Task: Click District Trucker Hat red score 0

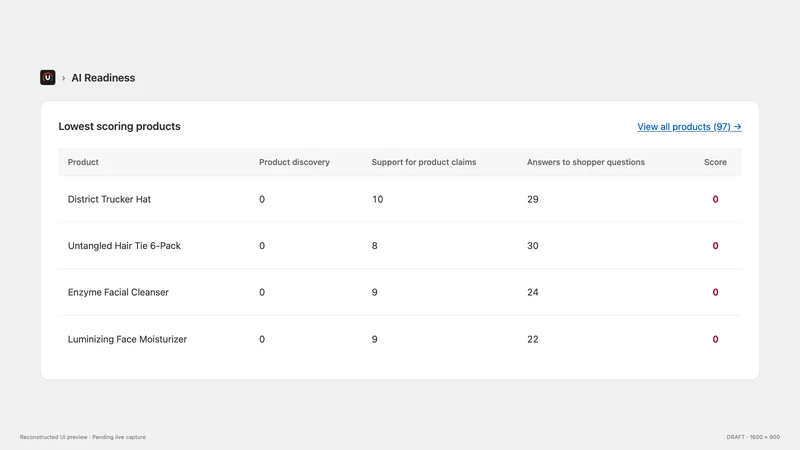Action: pyautogui.click(x=715, y=199)
